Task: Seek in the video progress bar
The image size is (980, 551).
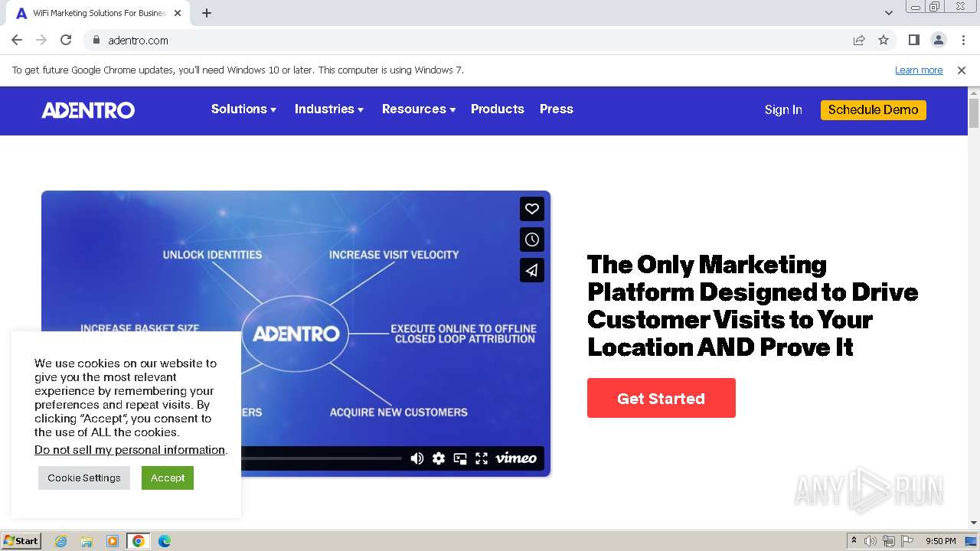Action: [322, 458]
